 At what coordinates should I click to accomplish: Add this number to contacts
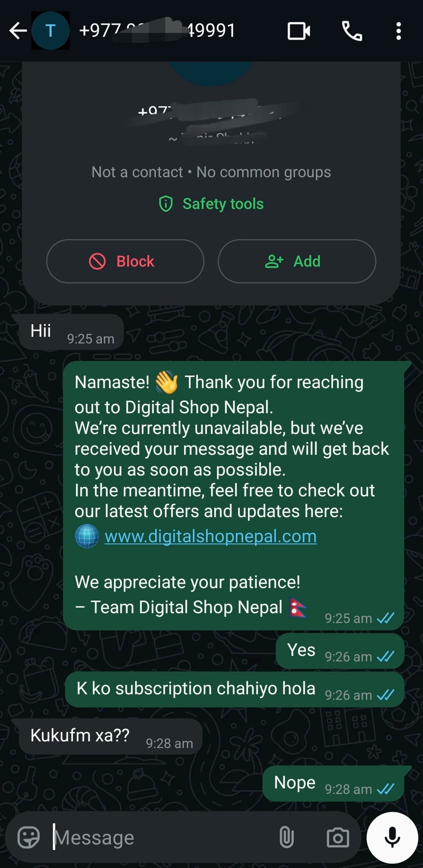click(x=297, y=261)
